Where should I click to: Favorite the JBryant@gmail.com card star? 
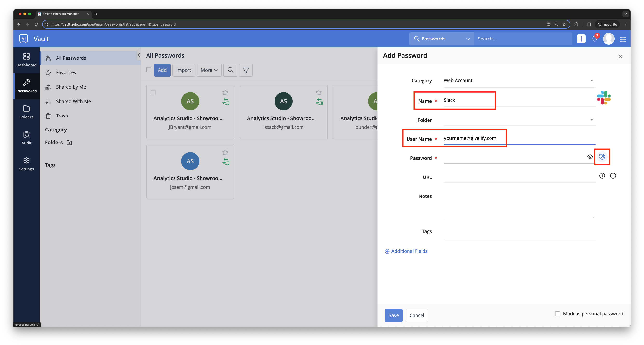coord(225,92)
